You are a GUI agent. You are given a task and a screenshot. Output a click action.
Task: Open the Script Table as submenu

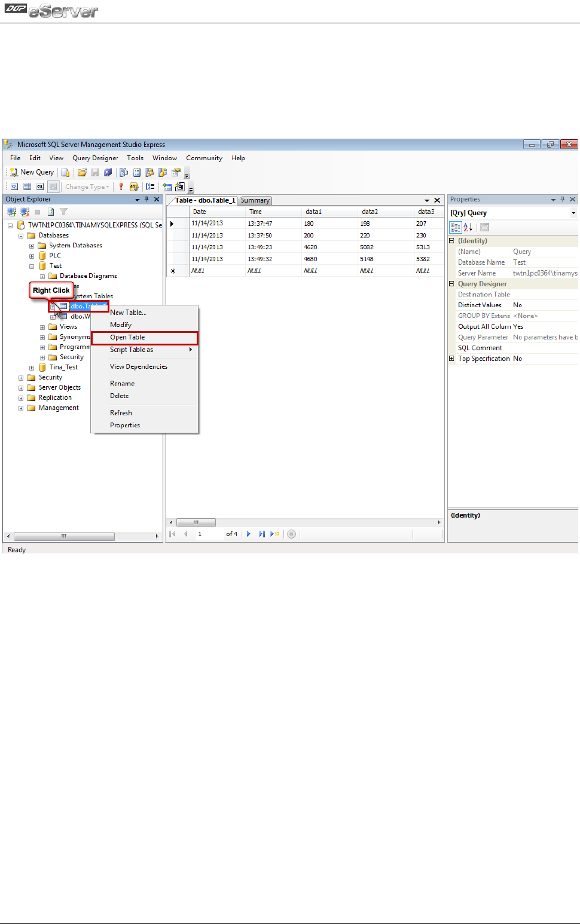tap(144, 350)
